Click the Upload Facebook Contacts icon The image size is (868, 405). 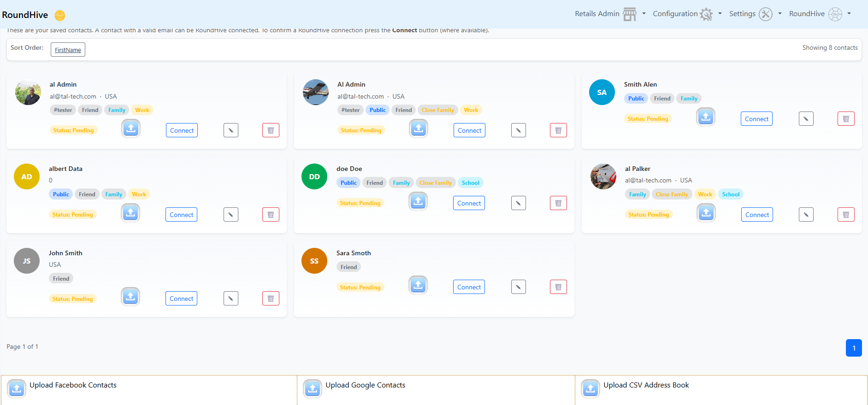click(x=17, y=388)
